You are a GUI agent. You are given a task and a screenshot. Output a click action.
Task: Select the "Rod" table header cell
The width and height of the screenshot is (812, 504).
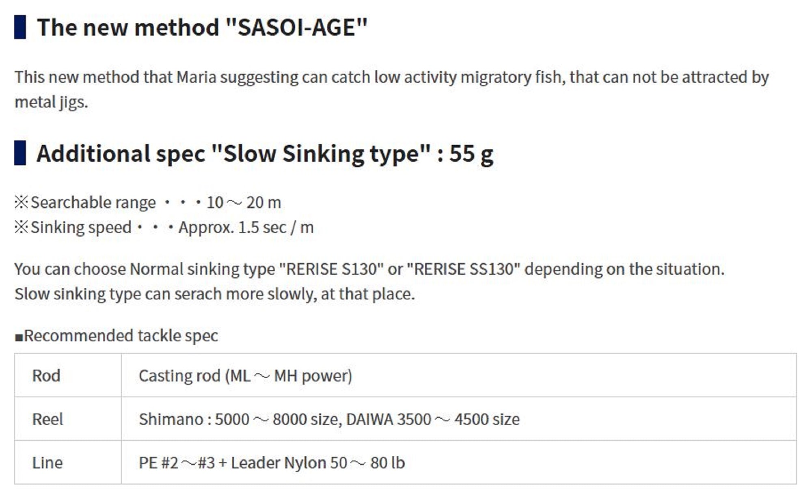[x=46, y=376]
